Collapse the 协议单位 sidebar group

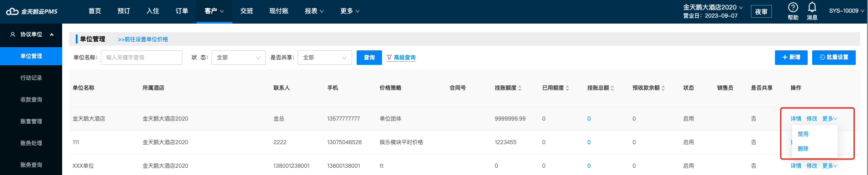[x=52, y=34]
